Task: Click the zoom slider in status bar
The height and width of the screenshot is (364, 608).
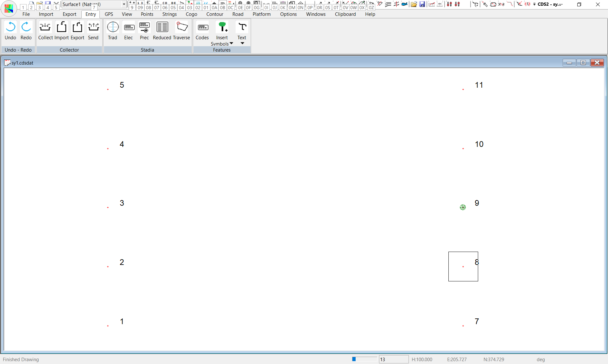Action: coord(364,359)
